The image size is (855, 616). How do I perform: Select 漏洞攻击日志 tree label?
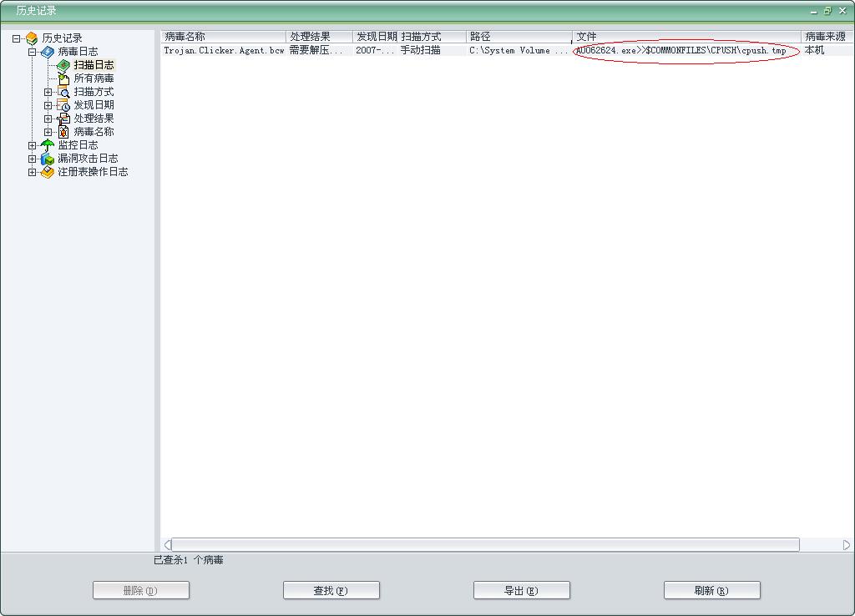(x=88, y=159)
